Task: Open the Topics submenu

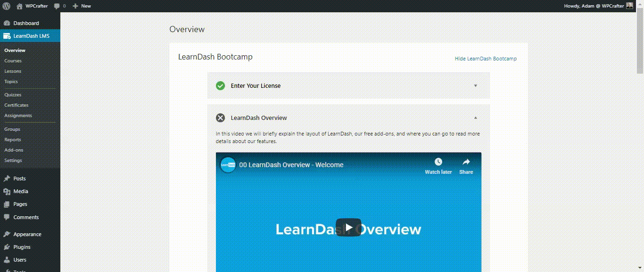Action: [x=11, y=82]
